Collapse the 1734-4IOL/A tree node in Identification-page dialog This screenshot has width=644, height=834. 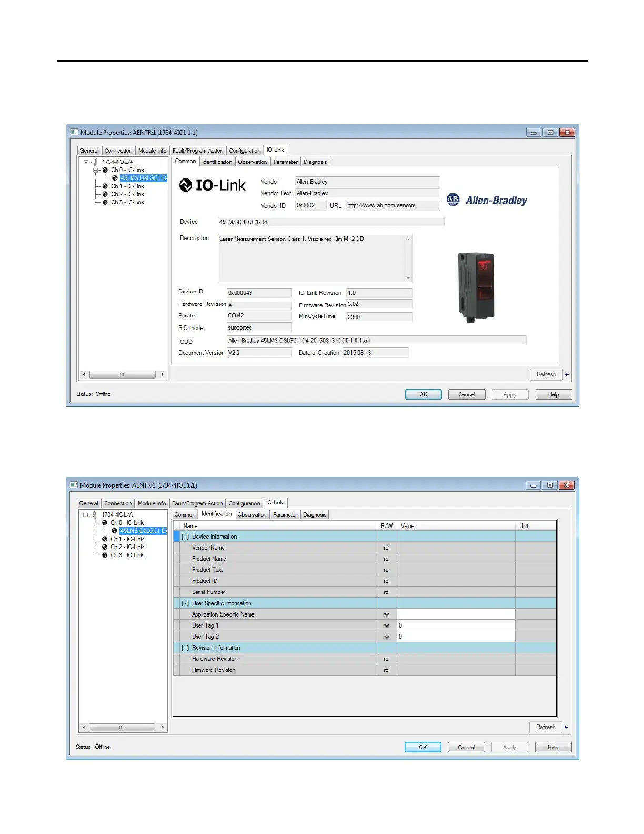86,515
